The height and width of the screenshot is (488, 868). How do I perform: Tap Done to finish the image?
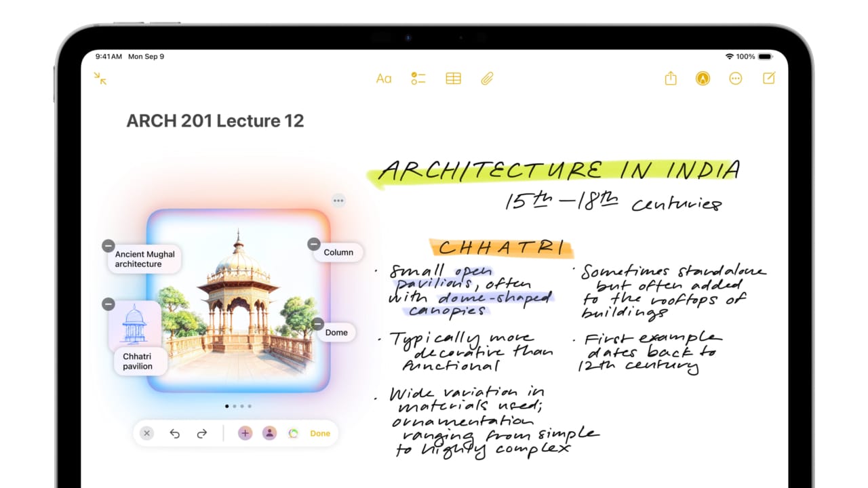[320, 433]
